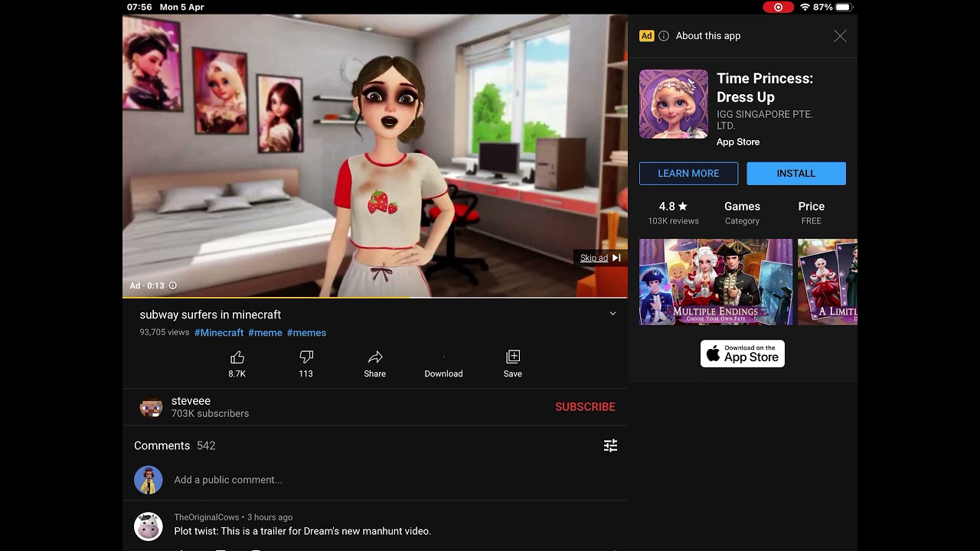Tap the screen recording indicator in status bar
The height and width of the screenshot is (551, 980).
pyautogui.click(x=779, y=7)
